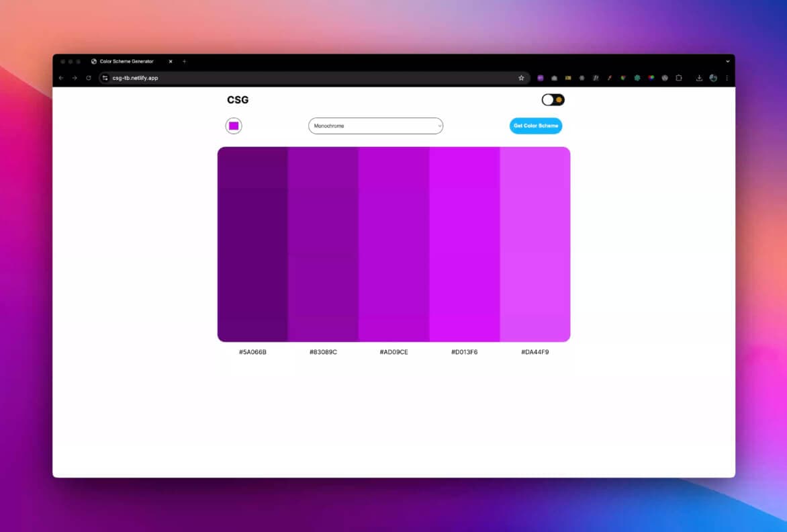Navigate forward in browser history
The height and width of the screenshot is (532, 787).
pyautogui.click(x=75, y=78)
